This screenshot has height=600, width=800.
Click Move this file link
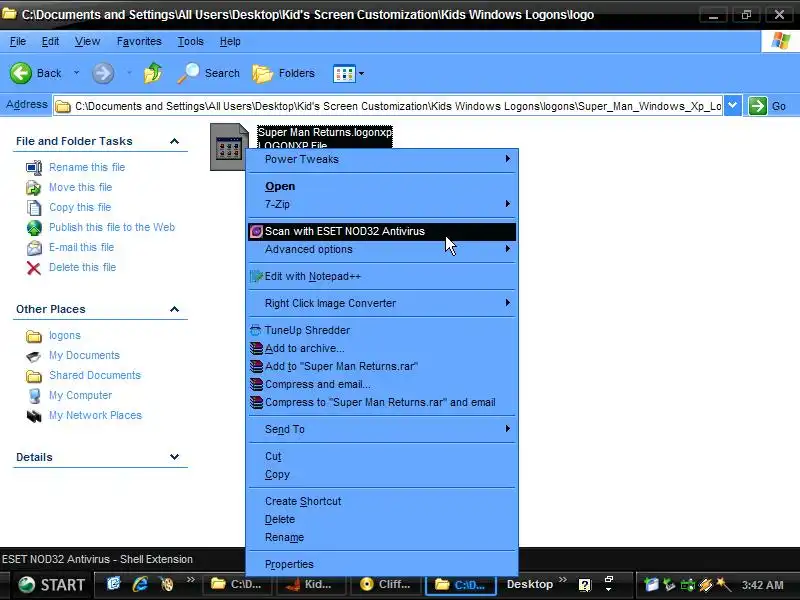click(x=80, y=187)
